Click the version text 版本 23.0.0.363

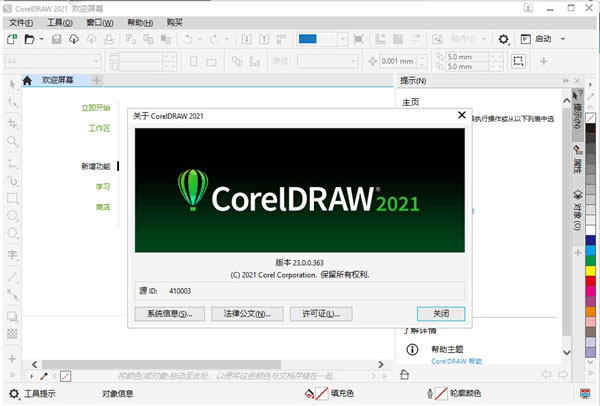[300, 263]
